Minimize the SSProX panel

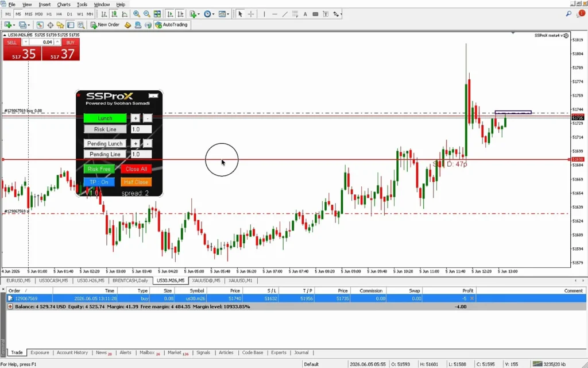[x=153, y=96]
